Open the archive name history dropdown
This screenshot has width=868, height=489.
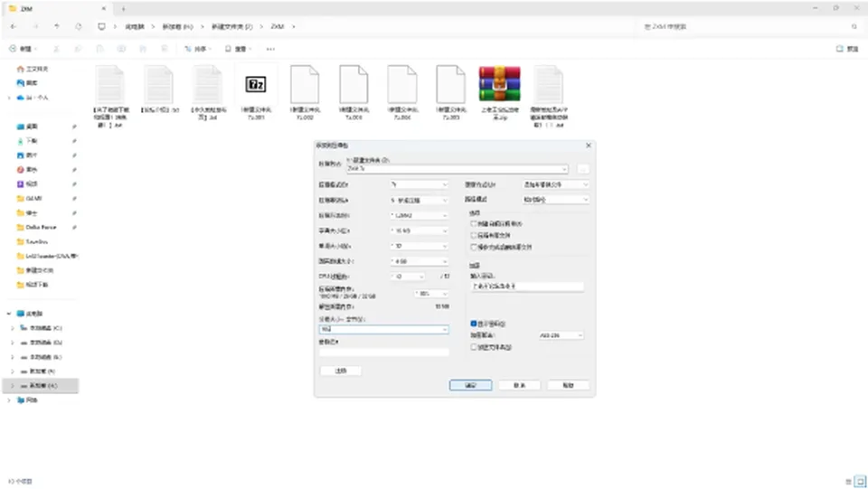564,169
